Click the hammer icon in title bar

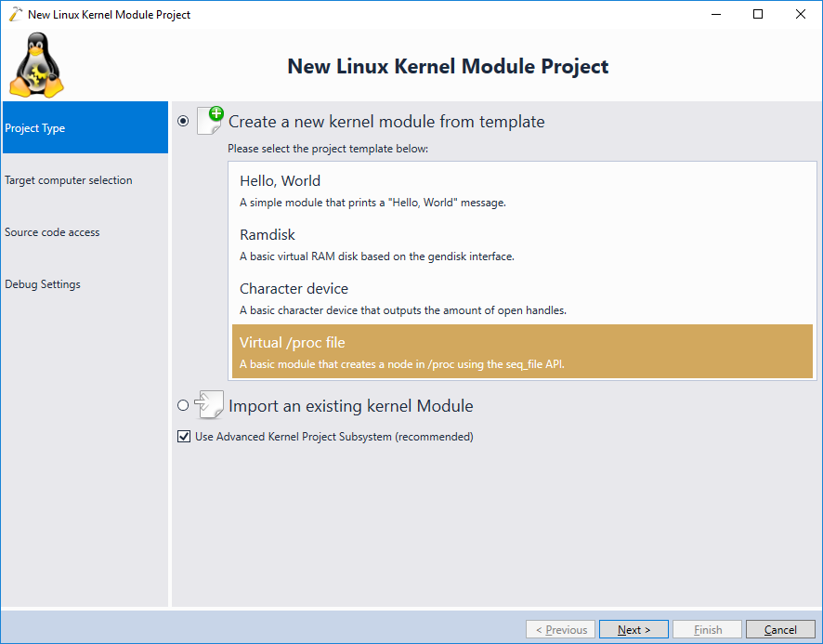[15, 14]
